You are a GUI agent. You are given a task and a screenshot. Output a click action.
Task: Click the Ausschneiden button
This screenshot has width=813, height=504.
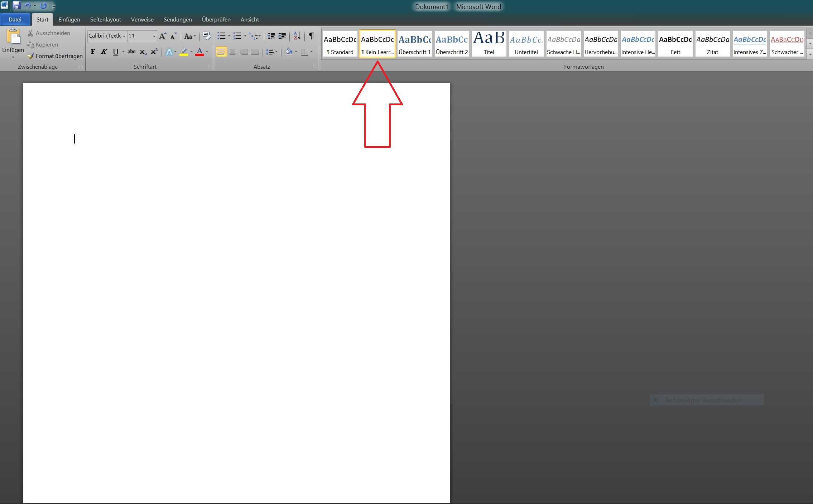click(x=49, y=33)
